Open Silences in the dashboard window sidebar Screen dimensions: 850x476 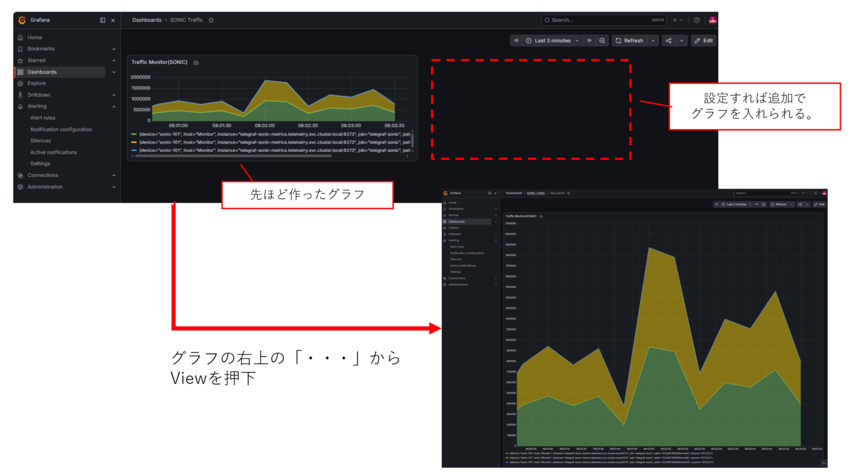(41, 141)
